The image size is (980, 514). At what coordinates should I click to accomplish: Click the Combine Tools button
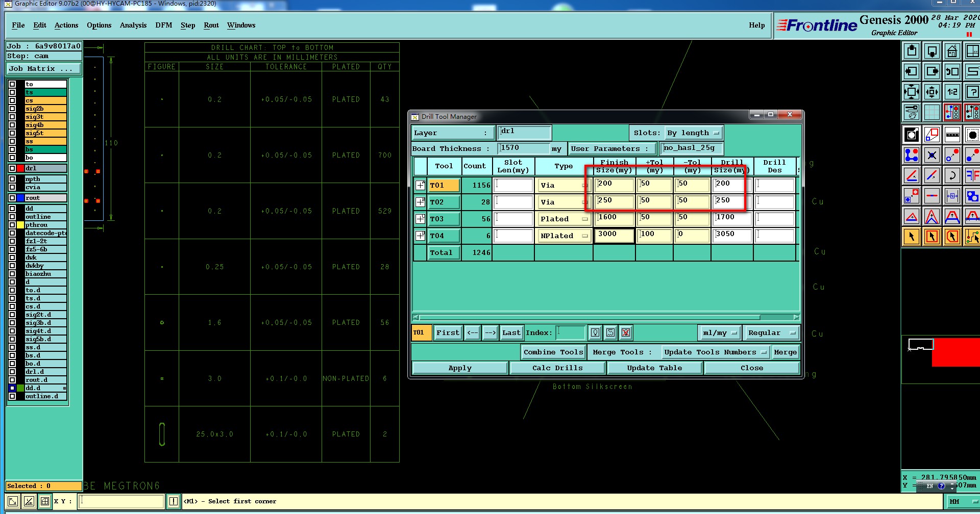coord(553,352)
